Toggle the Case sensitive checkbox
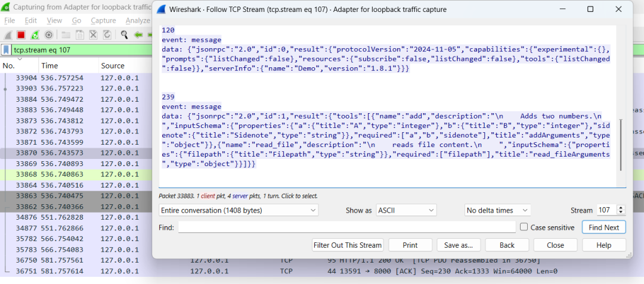 pos(524,227)
